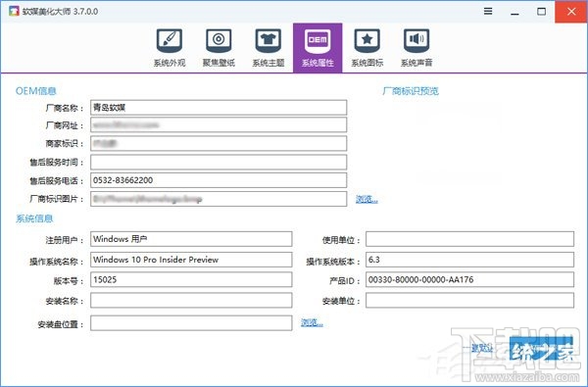The image size is (588, 387).
Task: Focus the 厂商标识图片 path field
Action: 219,199
